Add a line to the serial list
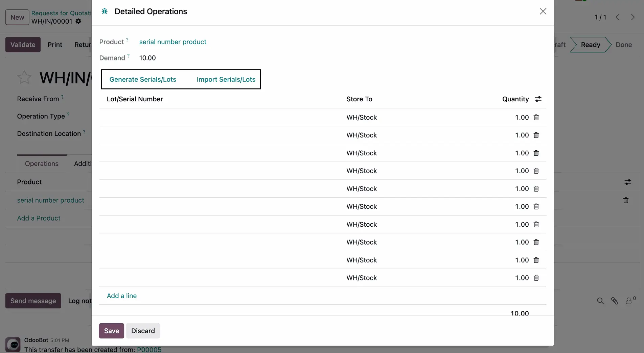The width and height of the screenshot is (644, 353). coord(121,296)
